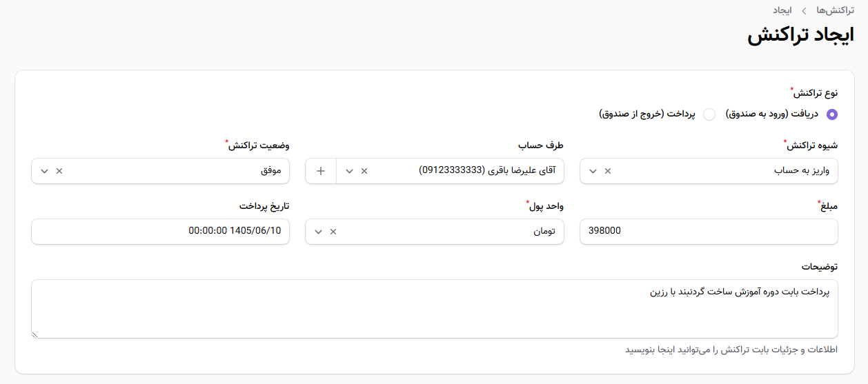Select the پرداخت (خروج از صندوق) radio button
Viewport: 868px width, 384px height.
(709, 114)
